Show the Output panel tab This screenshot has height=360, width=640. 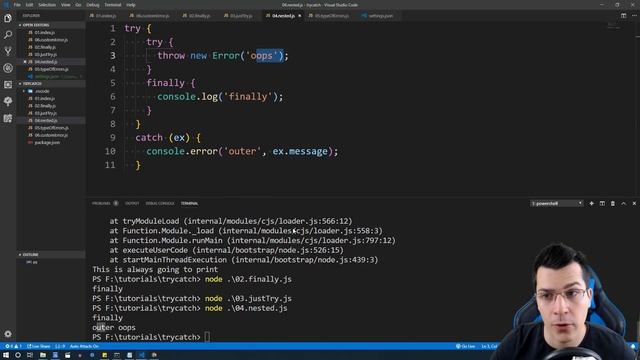[132, 203]
